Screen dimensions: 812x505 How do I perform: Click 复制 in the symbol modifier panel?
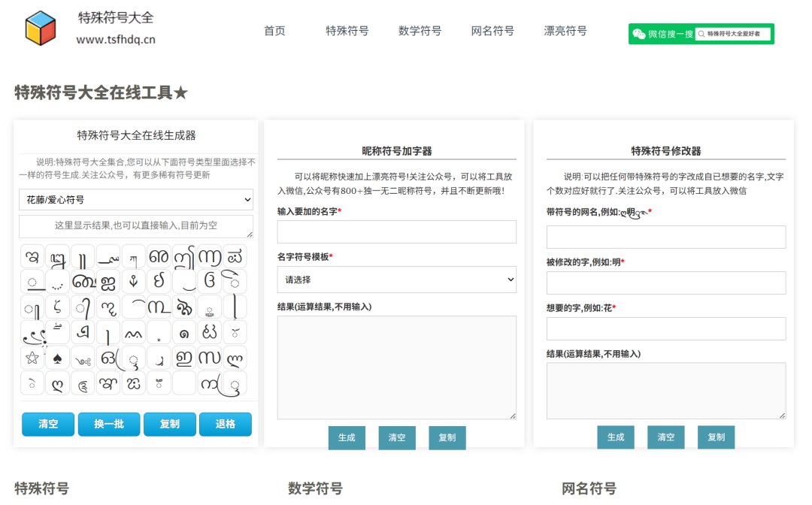click(x=716, y=437)
